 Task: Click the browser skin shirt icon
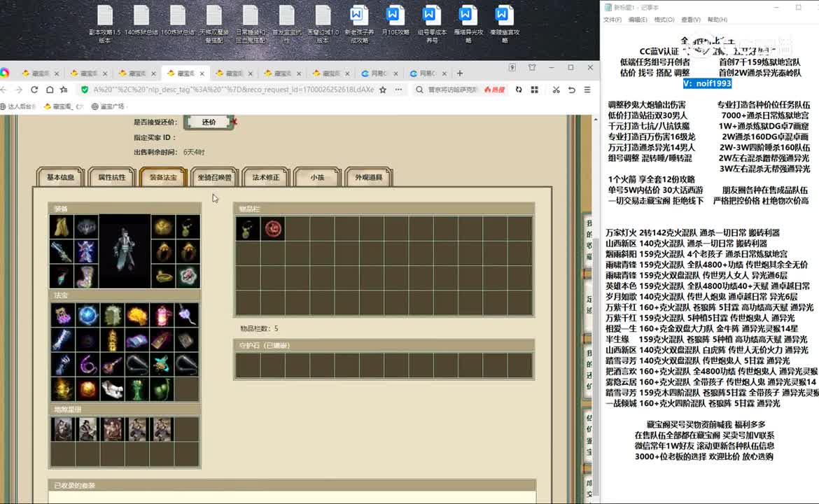[532, 67]
